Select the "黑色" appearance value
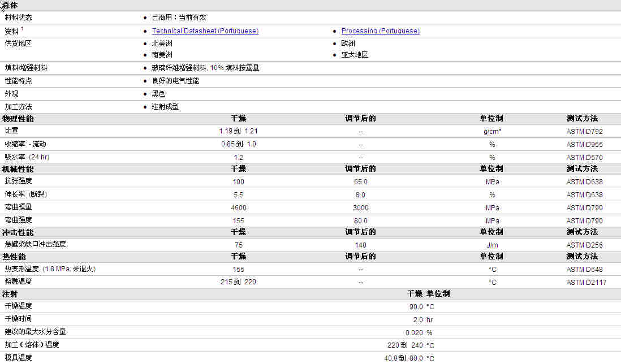The height and width of the screenshot is (364, 621). pos(158,94)
